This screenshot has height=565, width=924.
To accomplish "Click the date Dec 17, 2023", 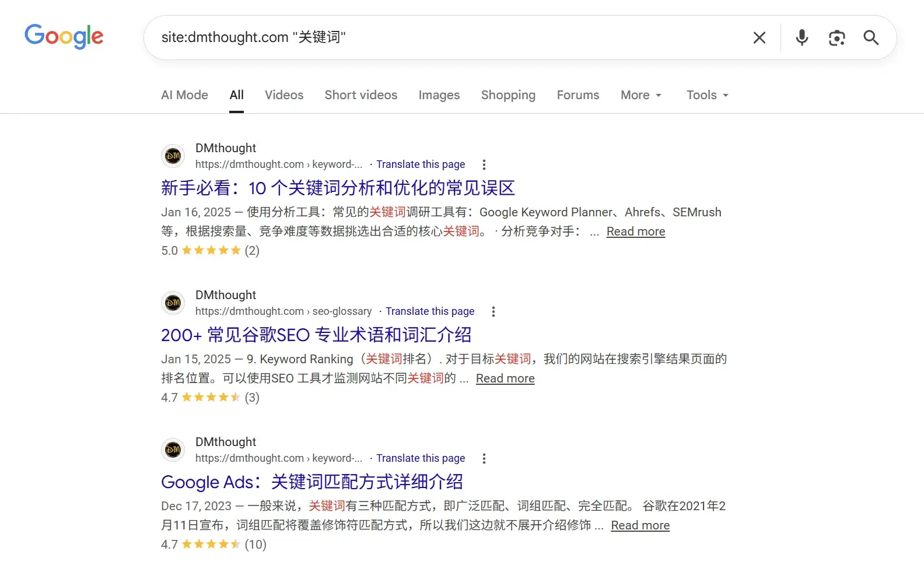I will [x=196, y=506].
